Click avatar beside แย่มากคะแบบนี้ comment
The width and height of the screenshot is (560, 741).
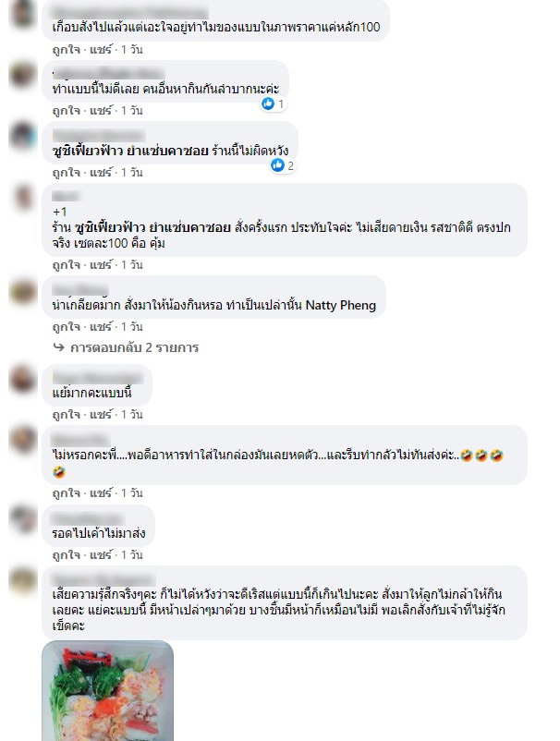point(23,378)
